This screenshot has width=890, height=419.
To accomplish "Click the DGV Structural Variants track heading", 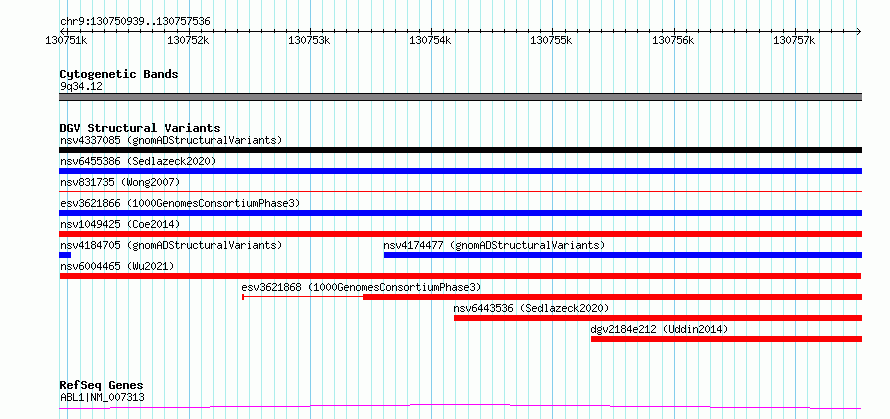I will (x=140, y=128).
